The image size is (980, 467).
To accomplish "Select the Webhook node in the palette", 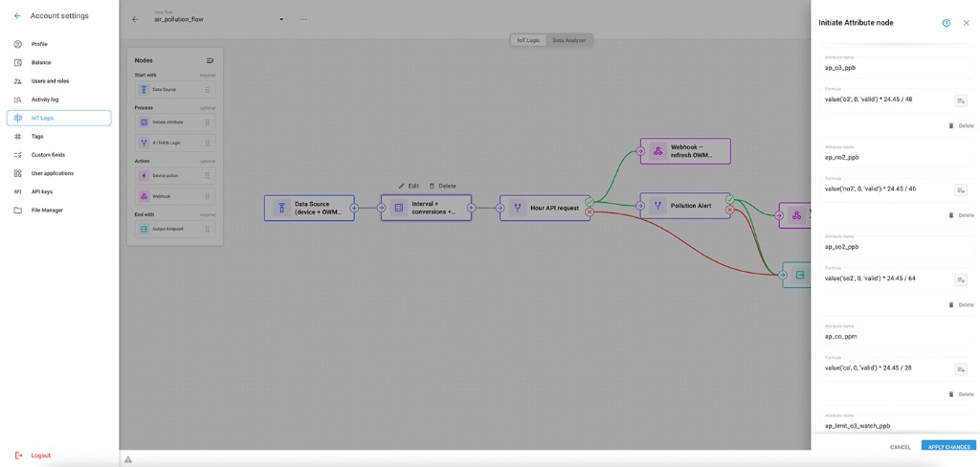I will coord(174,197).
